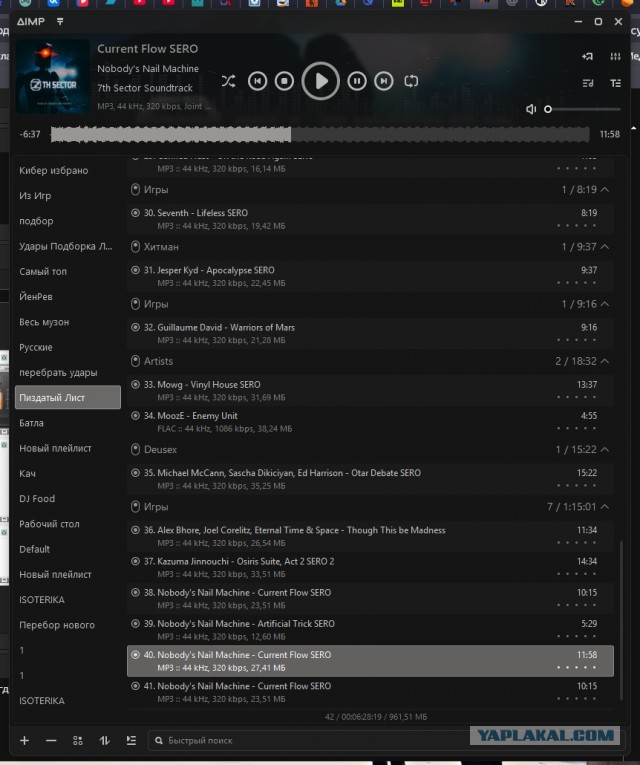Open the playlist sorting menu

(104, 740)
